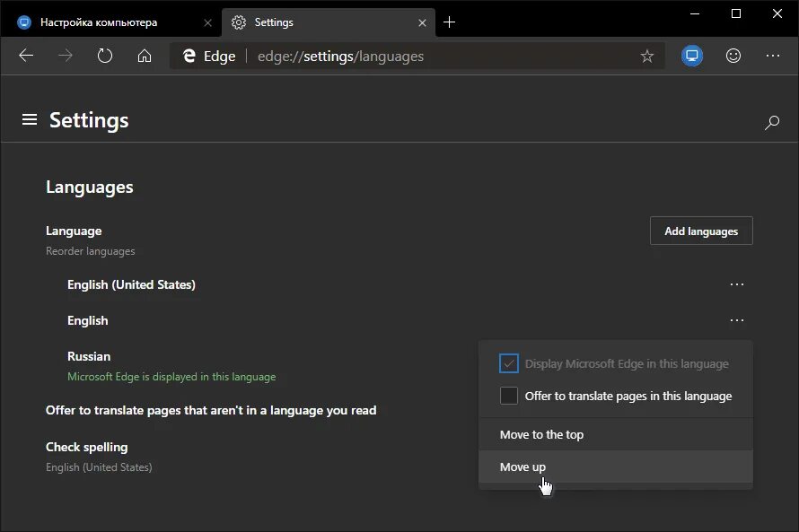The image size is (799, 532).
Task: Open the blue computer setup extension icon
Action: click(692, 56)
